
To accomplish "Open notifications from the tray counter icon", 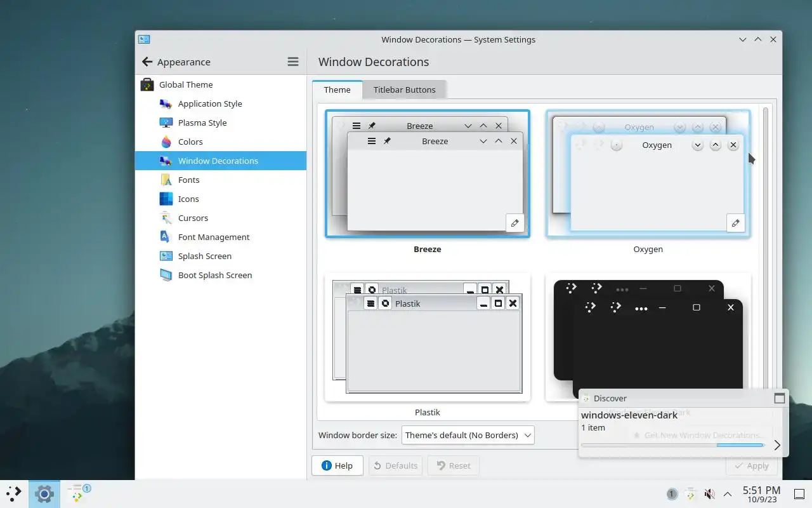I will pyautogui.click(x=671, y=494).
